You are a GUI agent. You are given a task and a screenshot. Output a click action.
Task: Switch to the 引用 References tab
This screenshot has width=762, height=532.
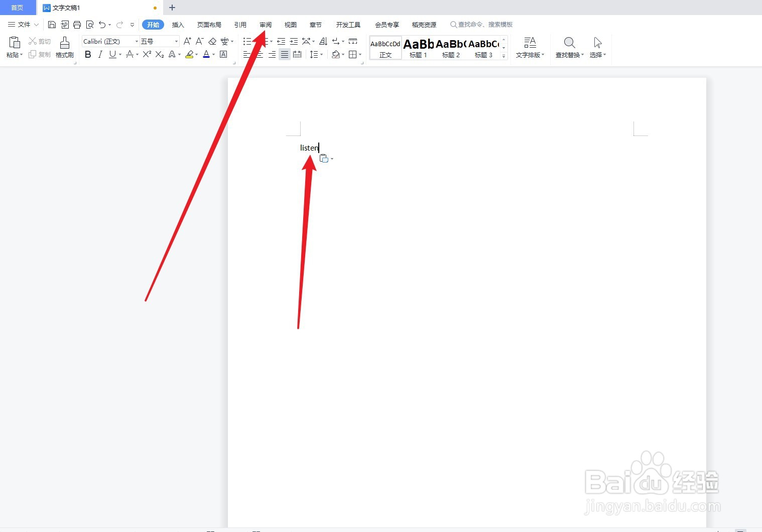(240, 25)
